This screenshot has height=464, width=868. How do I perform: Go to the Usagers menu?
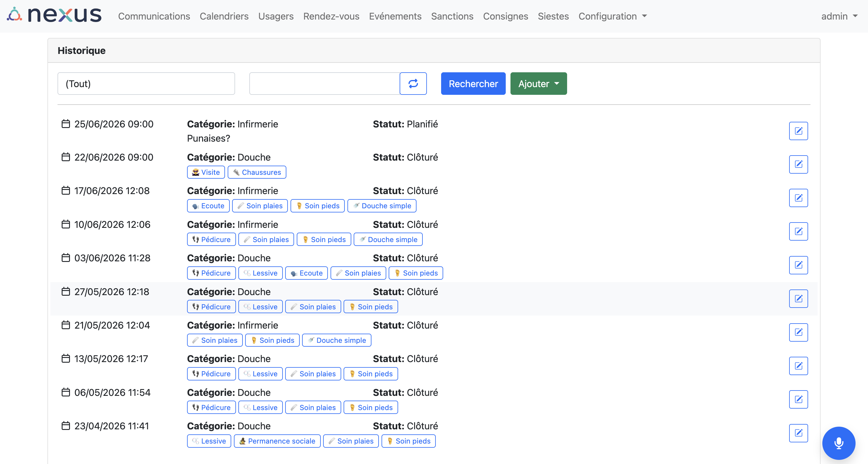tap(276, 16)
